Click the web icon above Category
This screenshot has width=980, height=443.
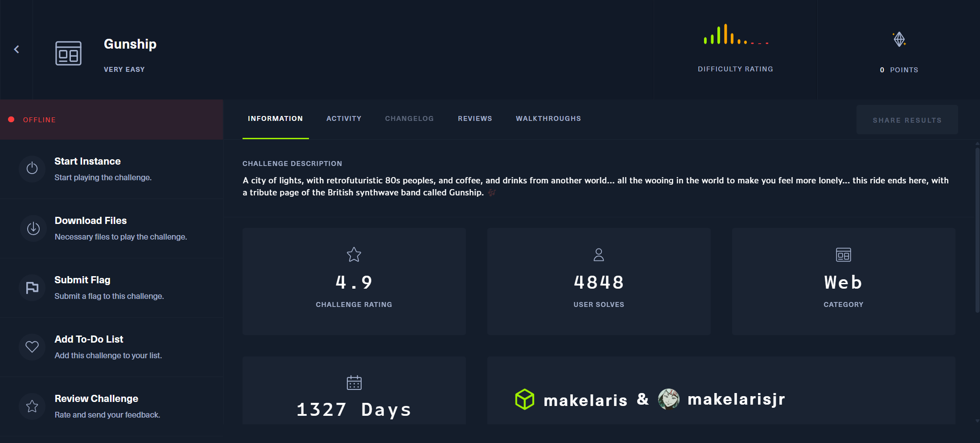[844, 255]
